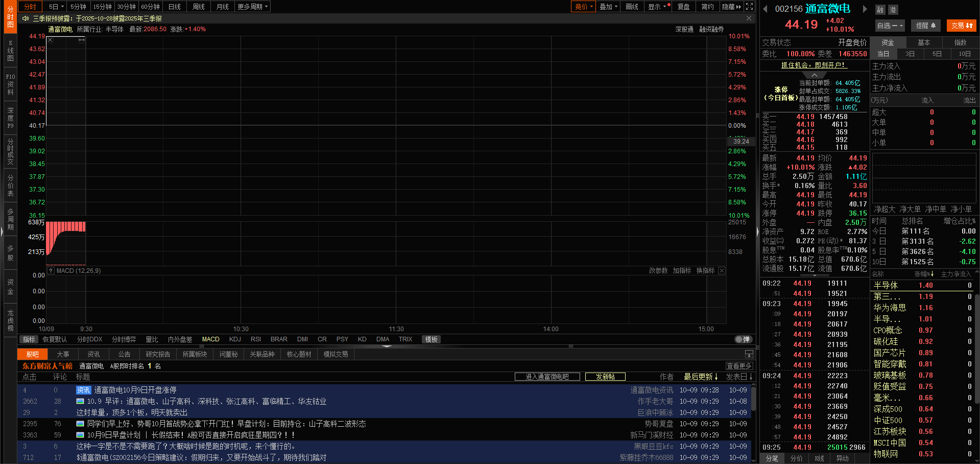Screen dimensions: 980x464
Task: Open the 叠加 overlay dropdown
Action: [x=608, y=7]
